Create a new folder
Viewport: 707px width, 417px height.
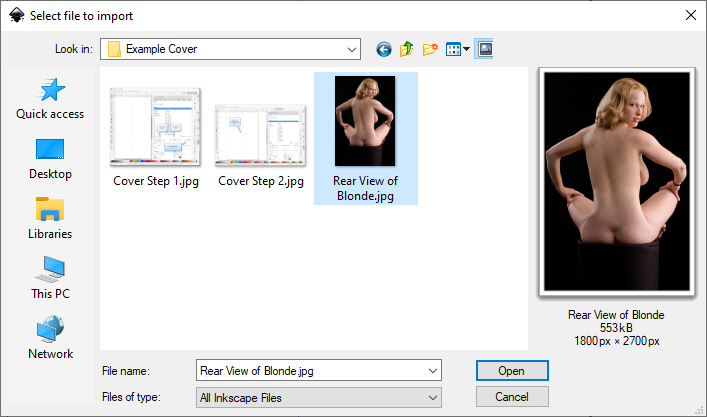click(431, 49)
